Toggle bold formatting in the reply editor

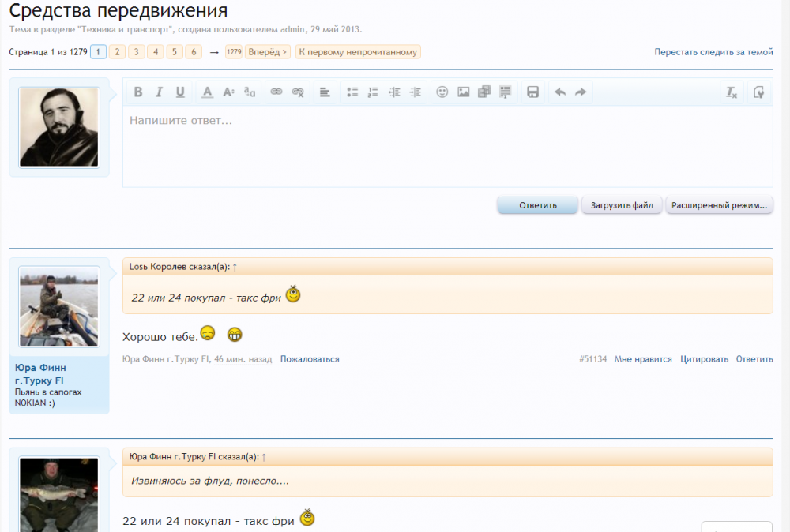[138, 92]
